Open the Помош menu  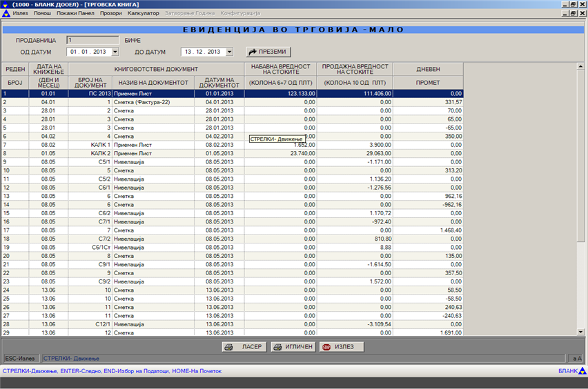[x=42, y=14]
